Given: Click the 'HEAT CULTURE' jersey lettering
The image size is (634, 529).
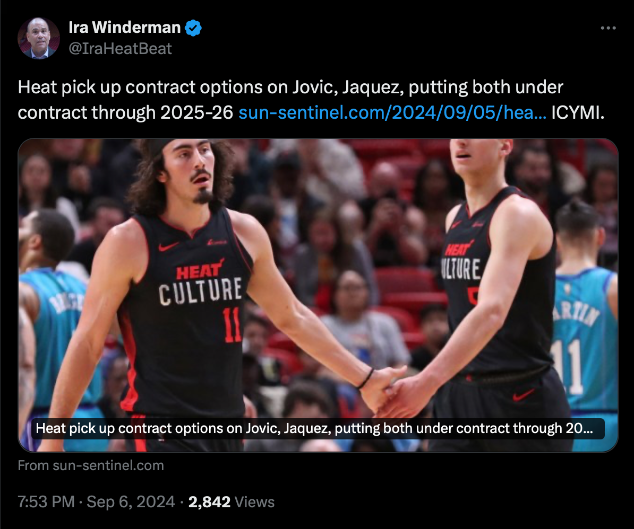Looking at the screenshot, I should point(201,284).
